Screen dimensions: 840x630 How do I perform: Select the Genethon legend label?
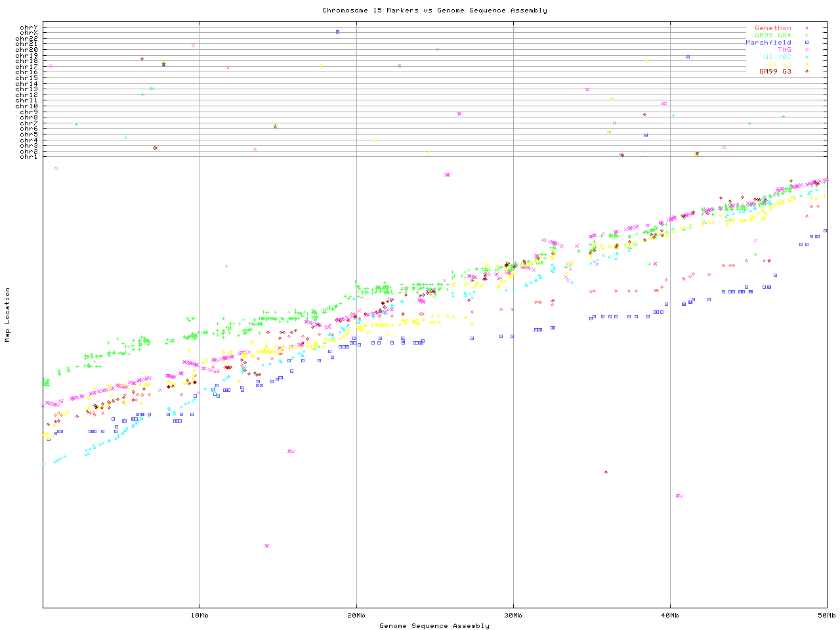(x=772, y=28)
